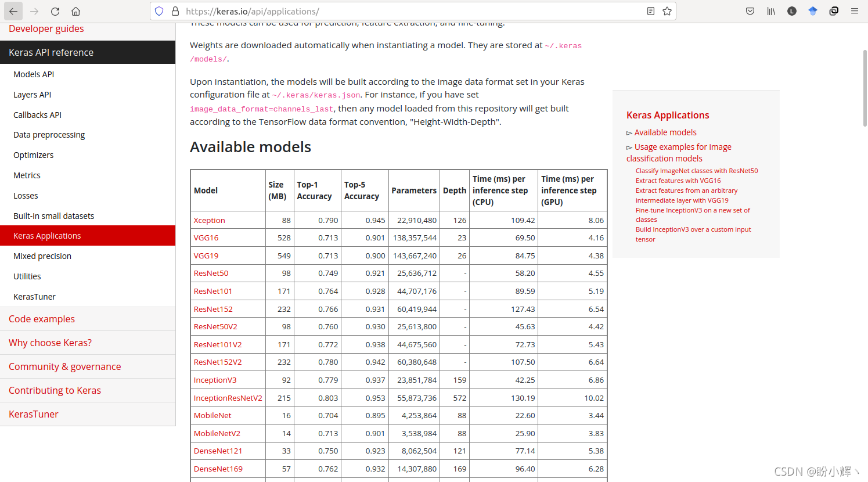Click Extract features from an arbitrary intermediate layer

tap(686, 195)
